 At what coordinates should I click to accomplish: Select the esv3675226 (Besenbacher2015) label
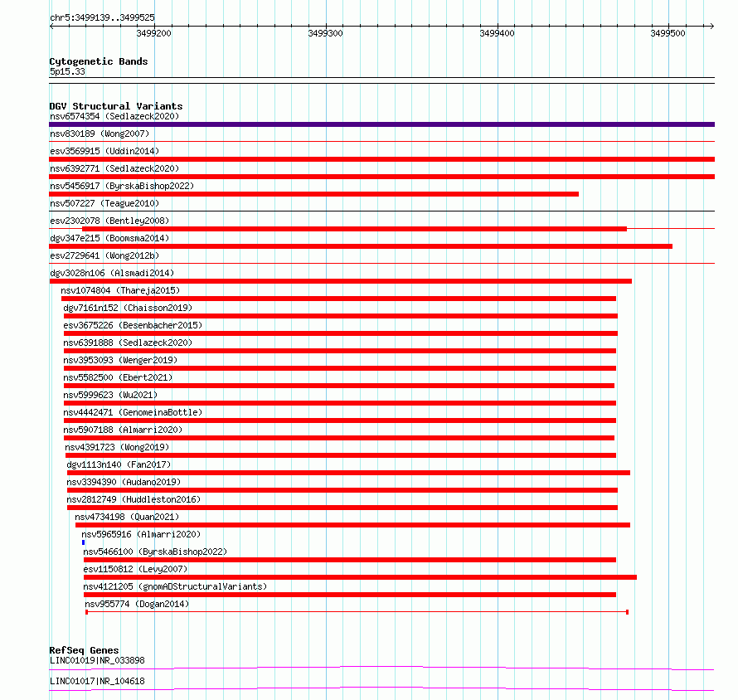coord(133,325)
